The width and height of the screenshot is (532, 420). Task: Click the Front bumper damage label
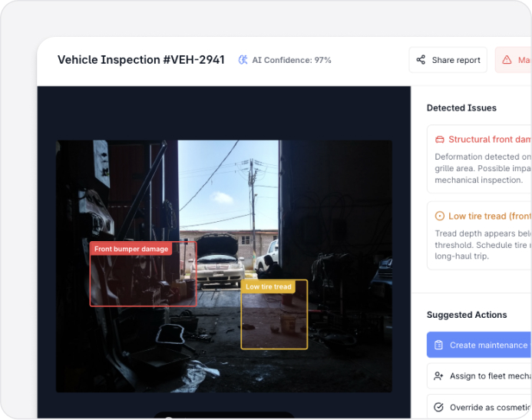[x=131, y=249]
